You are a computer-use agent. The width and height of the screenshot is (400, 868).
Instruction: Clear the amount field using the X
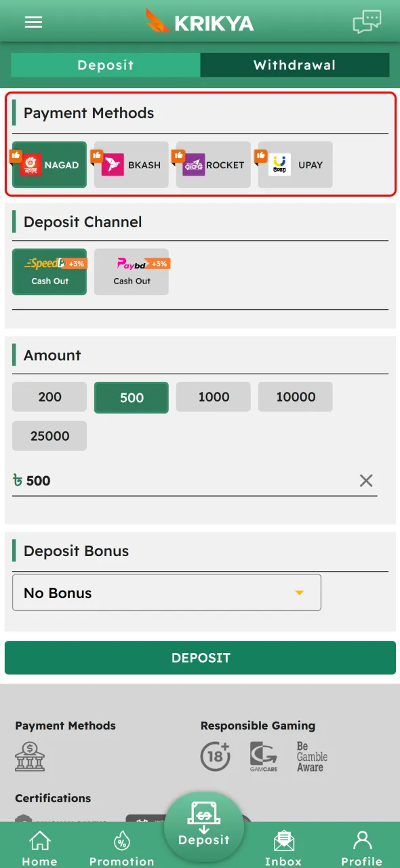[x=366, y=481]
